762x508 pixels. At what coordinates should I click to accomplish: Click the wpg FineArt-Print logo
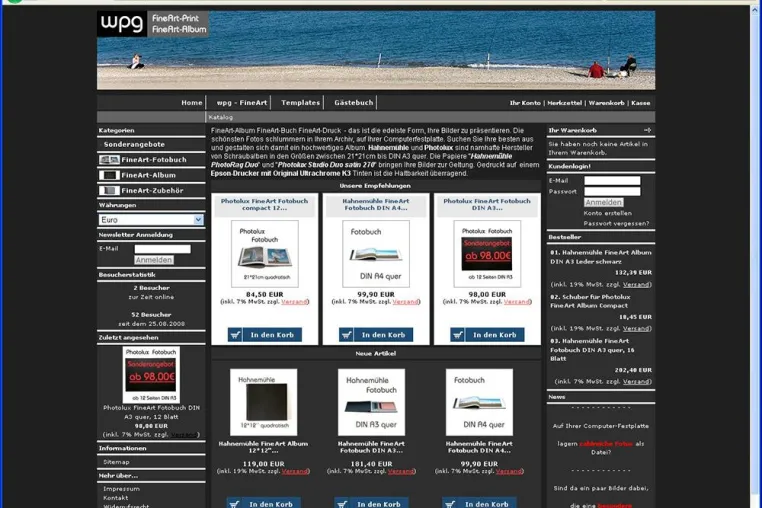[x=153, y=24]
